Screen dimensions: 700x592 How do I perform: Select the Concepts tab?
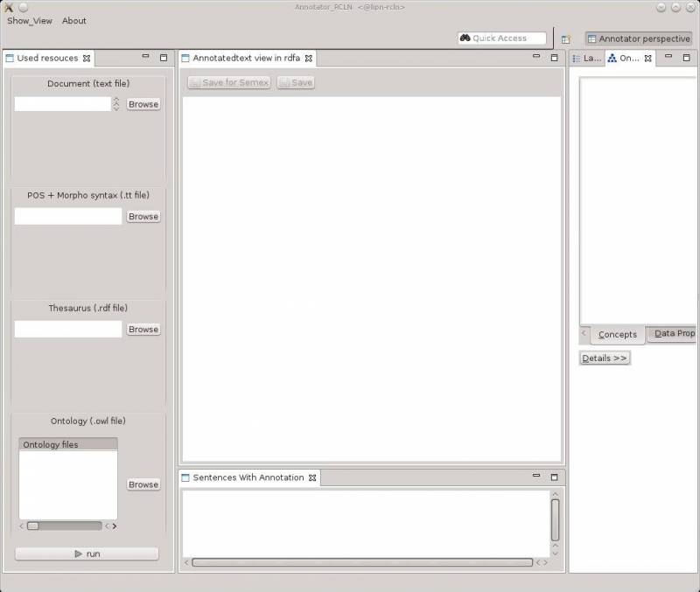tap(617, 334)
